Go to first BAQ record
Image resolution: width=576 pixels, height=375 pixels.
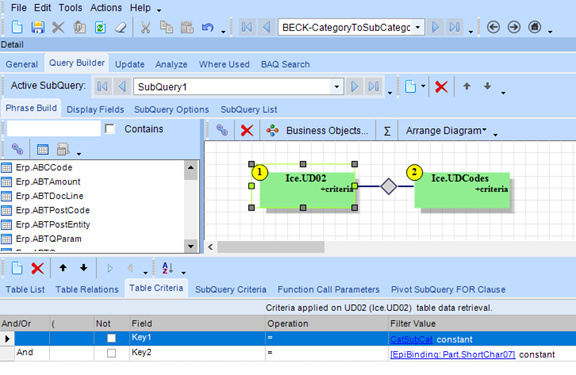(x=246, y=27)
